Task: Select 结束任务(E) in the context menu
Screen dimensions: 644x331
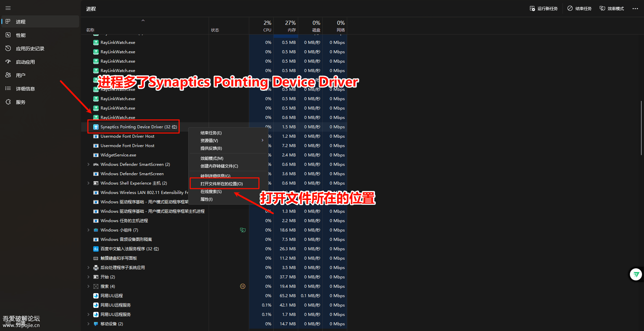Action: (211, 133)
